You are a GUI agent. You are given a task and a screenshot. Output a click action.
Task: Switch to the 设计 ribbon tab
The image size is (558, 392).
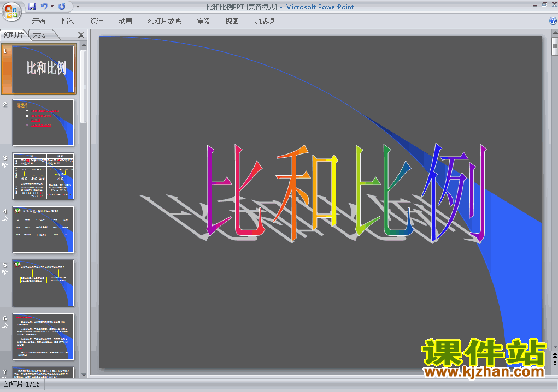pyautogui.click(x=96, y=21)
